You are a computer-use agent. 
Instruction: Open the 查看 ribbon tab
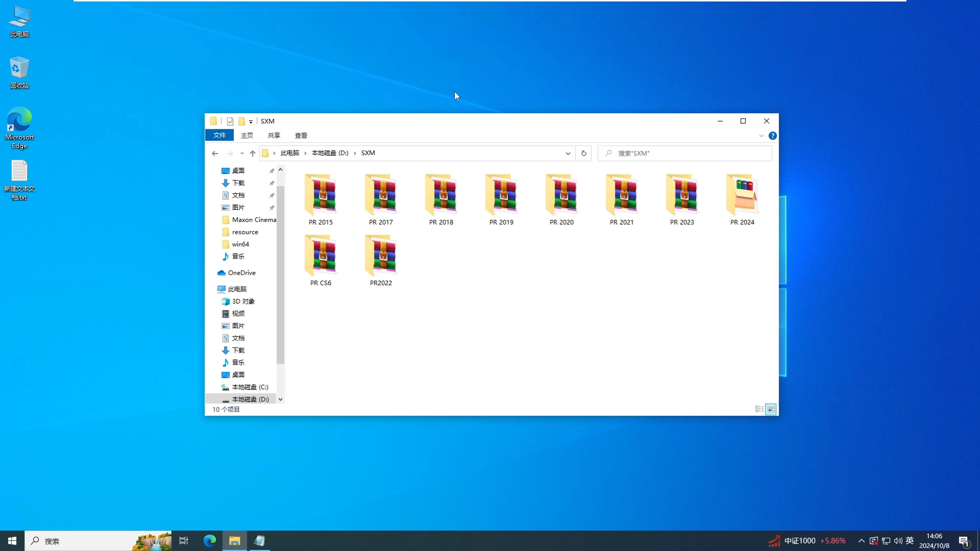301,135
